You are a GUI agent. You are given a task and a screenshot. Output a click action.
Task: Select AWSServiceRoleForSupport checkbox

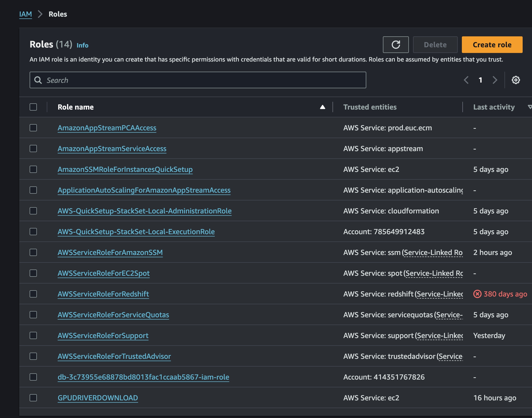pos(33,335)
